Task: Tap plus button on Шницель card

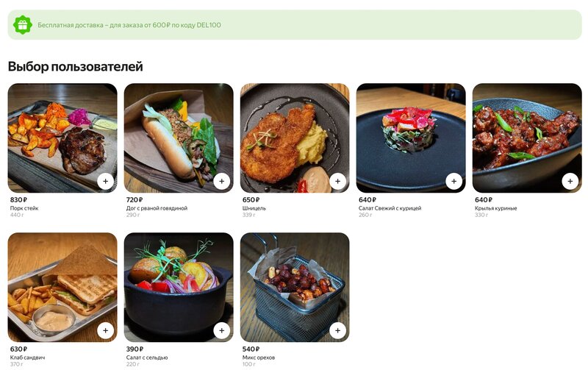Action: pyautogui.click(x=338, y=181)
